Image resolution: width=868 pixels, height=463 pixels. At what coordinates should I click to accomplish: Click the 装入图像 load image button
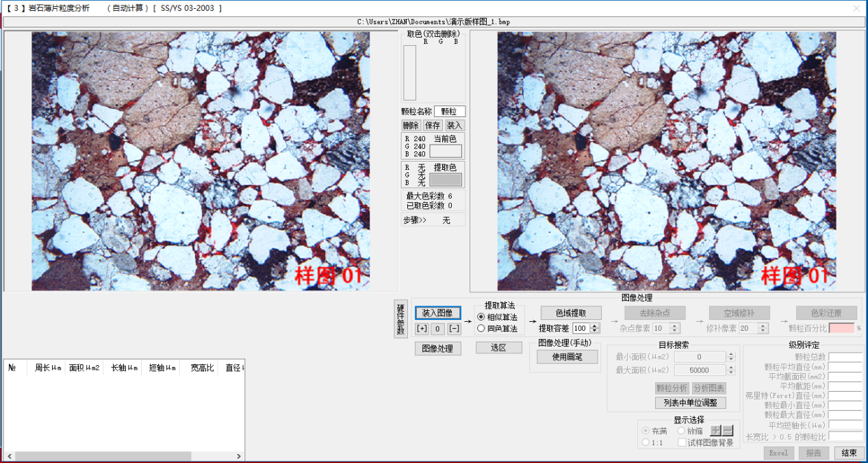coord(438,313)
